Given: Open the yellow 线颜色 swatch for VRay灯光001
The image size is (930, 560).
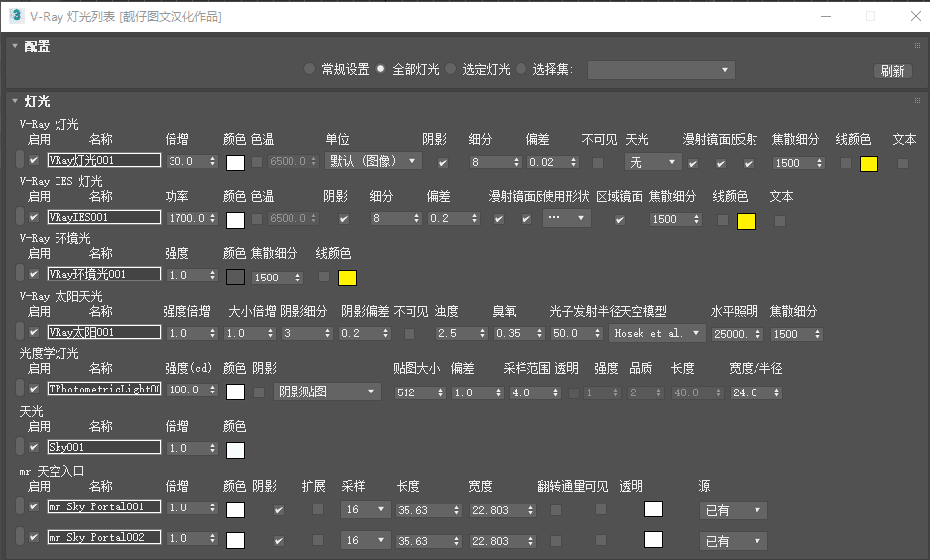Looking at the screenshot, I should 869,164.
